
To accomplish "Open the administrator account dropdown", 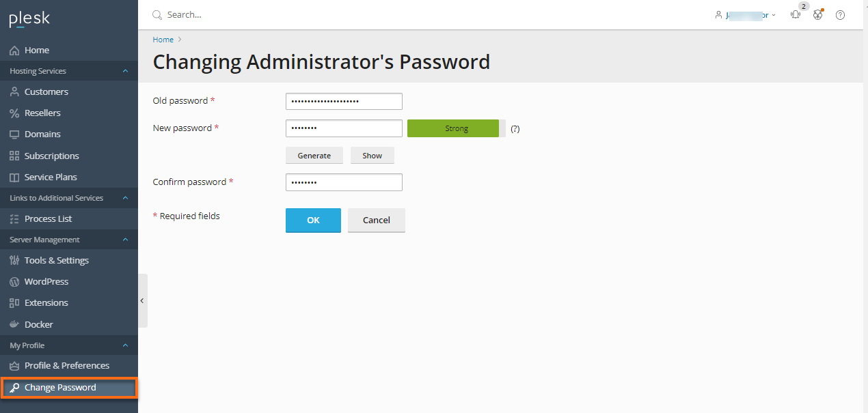I will pyautogui.click(x=746, y=14).
